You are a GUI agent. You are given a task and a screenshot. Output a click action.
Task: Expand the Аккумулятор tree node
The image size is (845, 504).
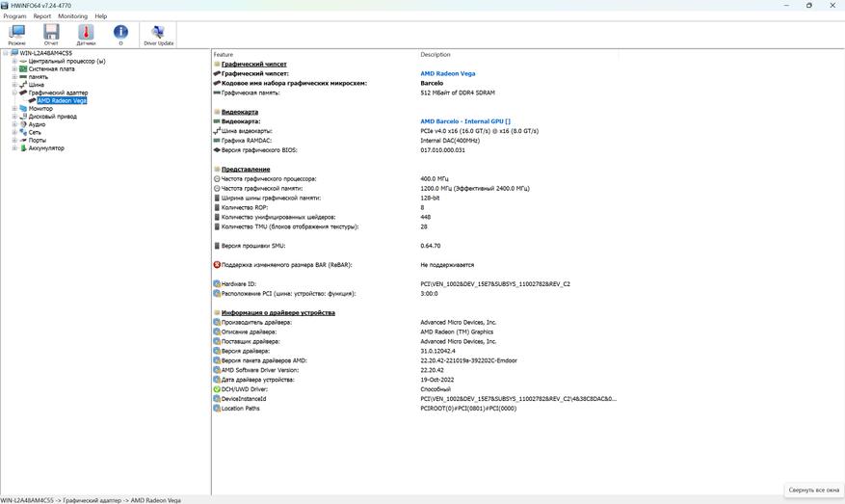14,148
